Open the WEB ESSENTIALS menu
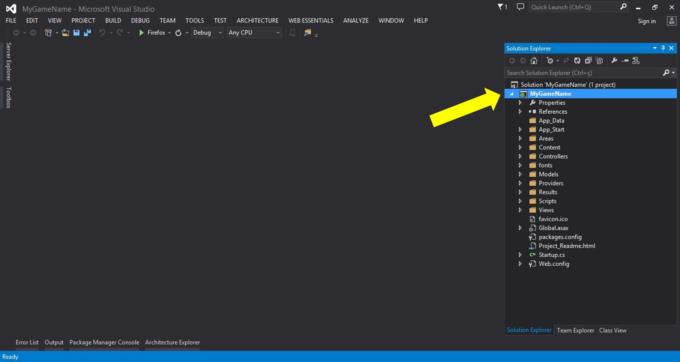Screen dimensions: 680x362 point(311,20)
